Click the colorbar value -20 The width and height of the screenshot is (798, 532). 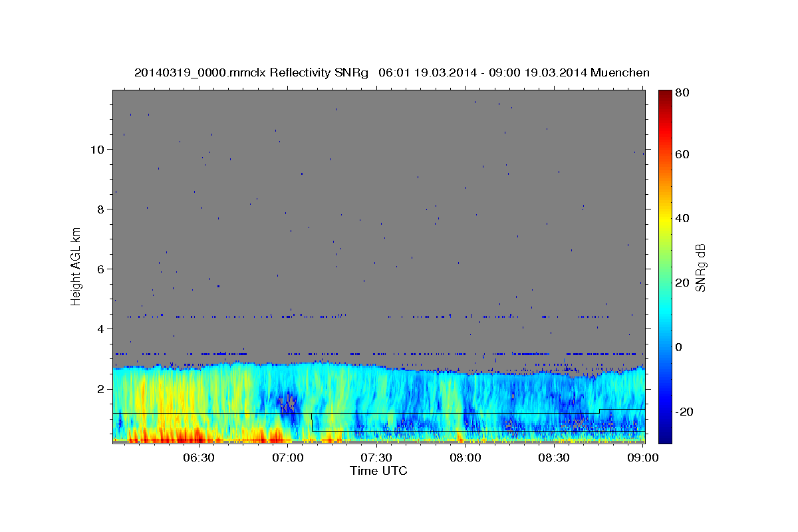coord(683,412)
